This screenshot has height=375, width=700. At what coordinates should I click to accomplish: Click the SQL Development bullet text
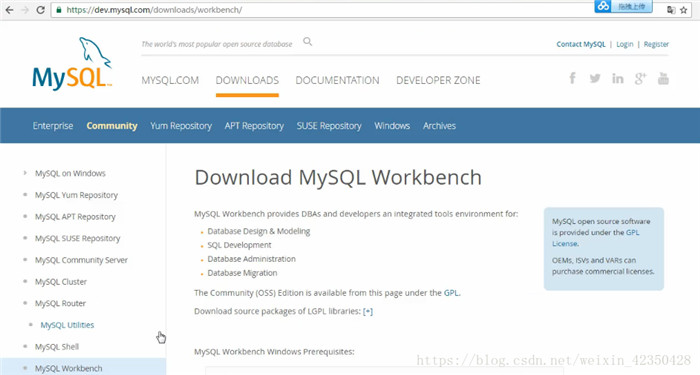tap(239, 245)
